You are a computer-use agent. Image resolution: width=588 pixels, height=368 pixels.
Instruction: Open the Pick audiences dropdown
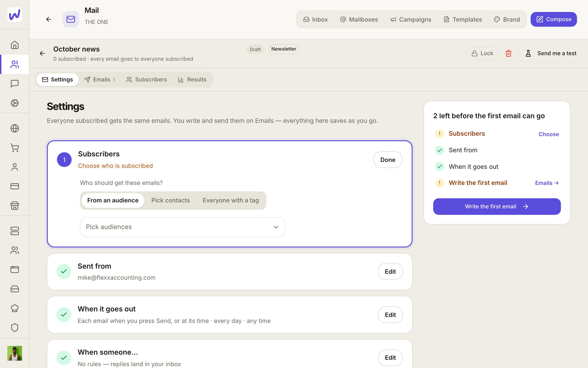coord(183,227)
